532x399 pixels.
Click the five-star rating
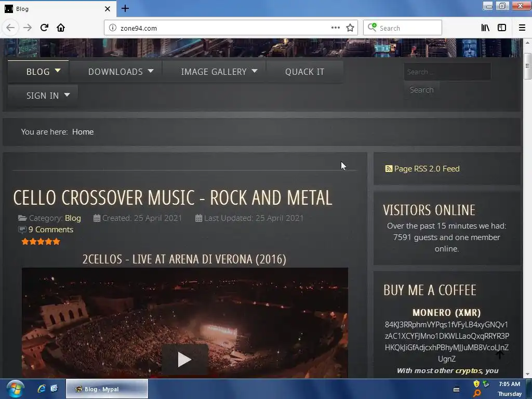coord(41,242)
